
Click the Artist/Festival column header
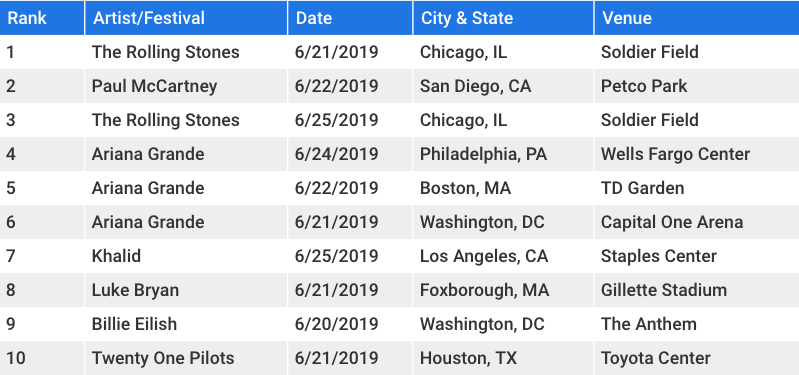[x=186, y=18]
